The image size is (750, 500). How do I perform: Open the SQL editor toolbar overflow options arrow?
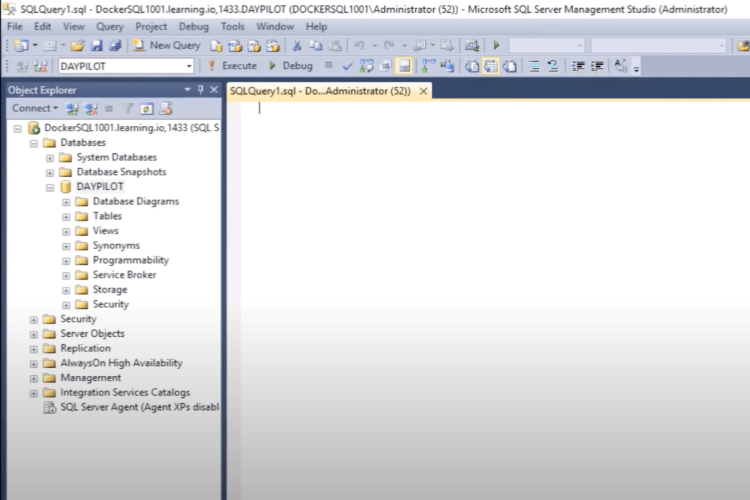[x=636, y=68]
